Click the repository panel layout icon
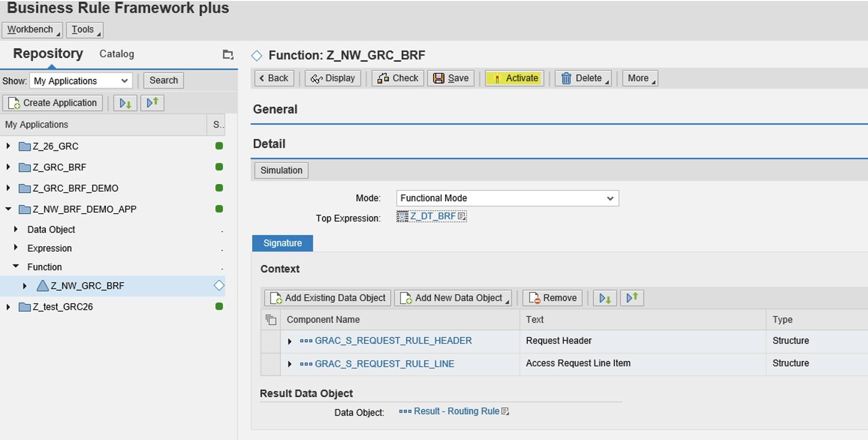The width and height of the screenshot is (868, 440). tap(228, 55)
